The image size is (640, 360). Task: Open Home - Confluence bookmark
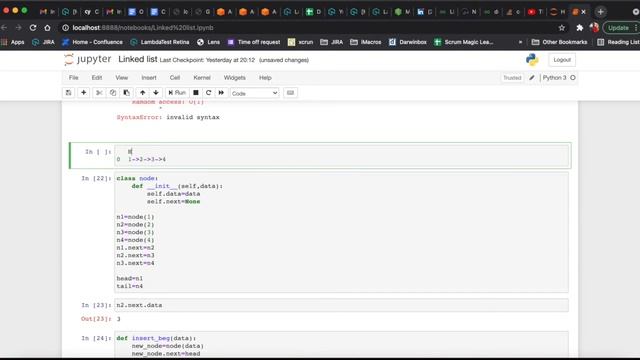tap(92, 42)
